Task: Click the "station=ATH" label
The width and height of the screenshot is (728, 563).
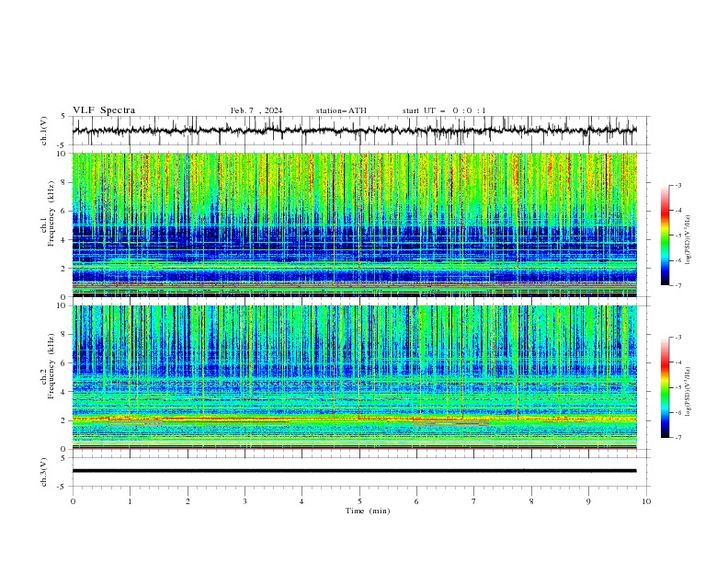Action: click(x=341, y=110)
